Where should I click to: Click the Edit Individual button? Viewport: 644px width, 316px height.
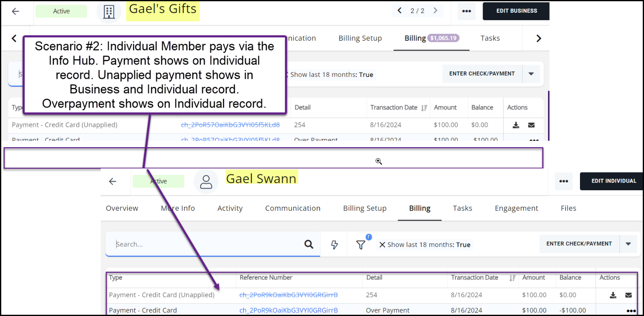tap(613, 181)
